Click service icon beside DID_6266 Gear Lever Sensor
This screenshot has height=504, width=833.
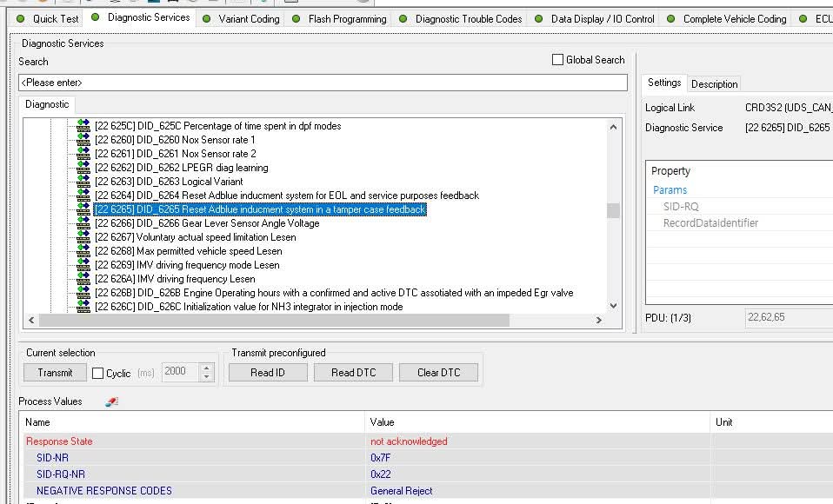click(x=83, y=223)
